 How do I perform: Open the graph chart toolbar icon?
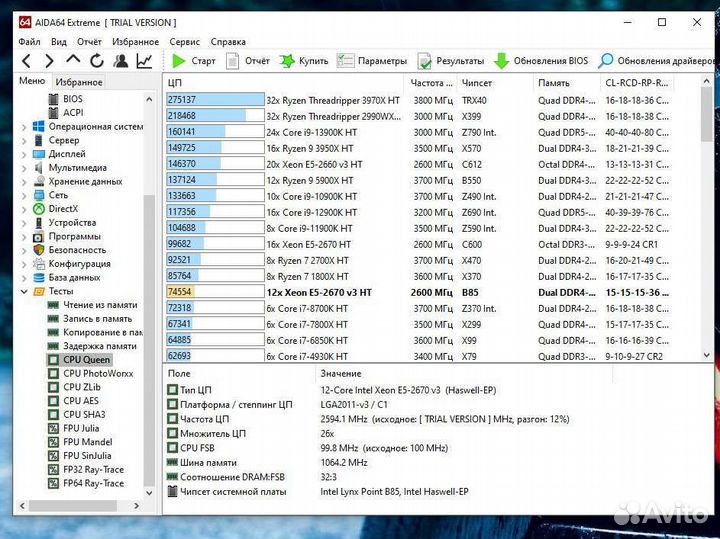click(144, 61)
